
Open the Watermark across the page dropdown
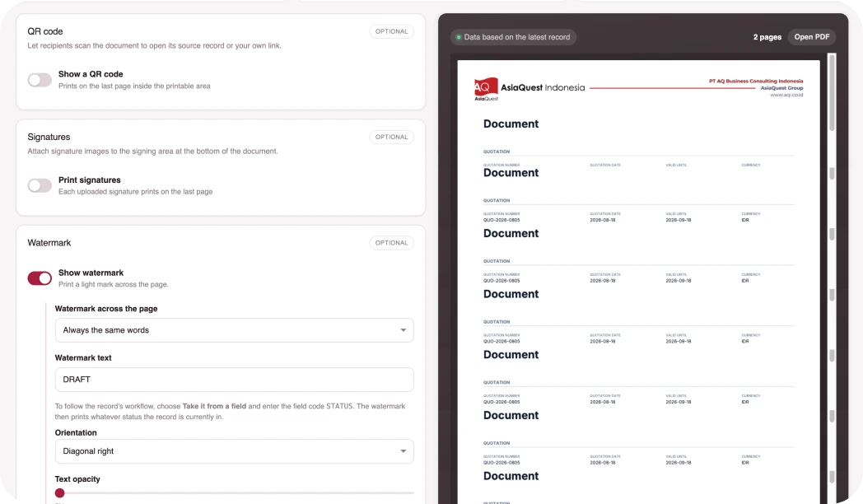tap(234, 330)
